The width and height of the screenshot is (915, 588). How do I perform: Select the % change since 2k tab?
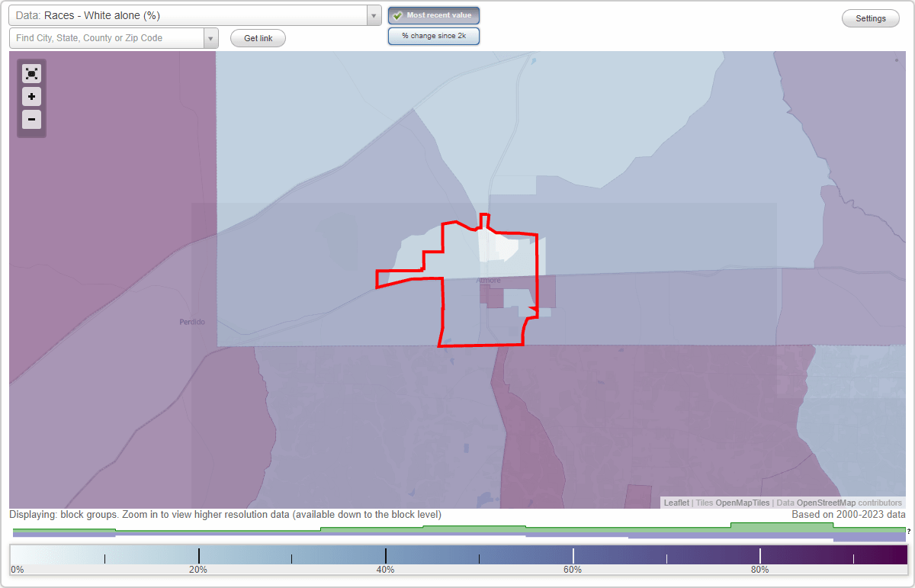pos(434,35)
